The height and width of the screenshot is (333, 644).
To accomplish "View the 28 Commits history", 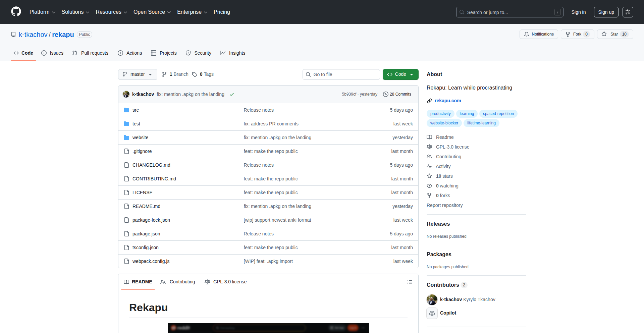I will (x=397, y=94).
